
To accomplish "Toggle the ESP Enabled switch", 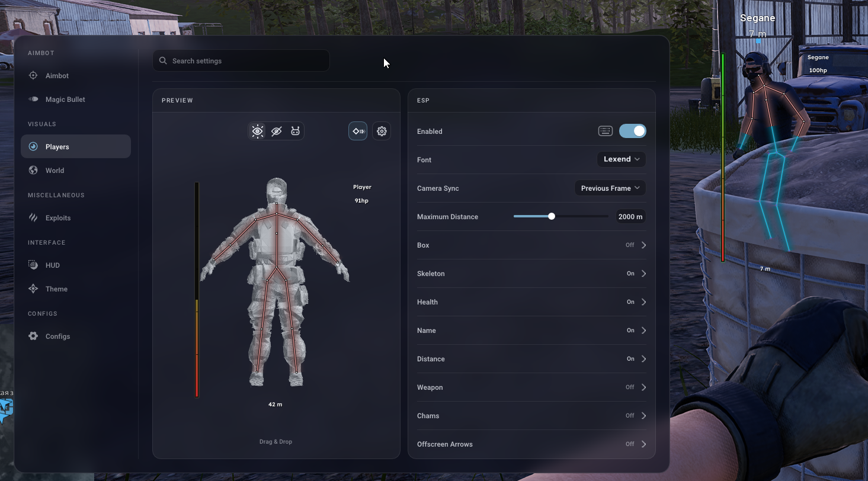I will pyautogui.click(x=633, y=132).
